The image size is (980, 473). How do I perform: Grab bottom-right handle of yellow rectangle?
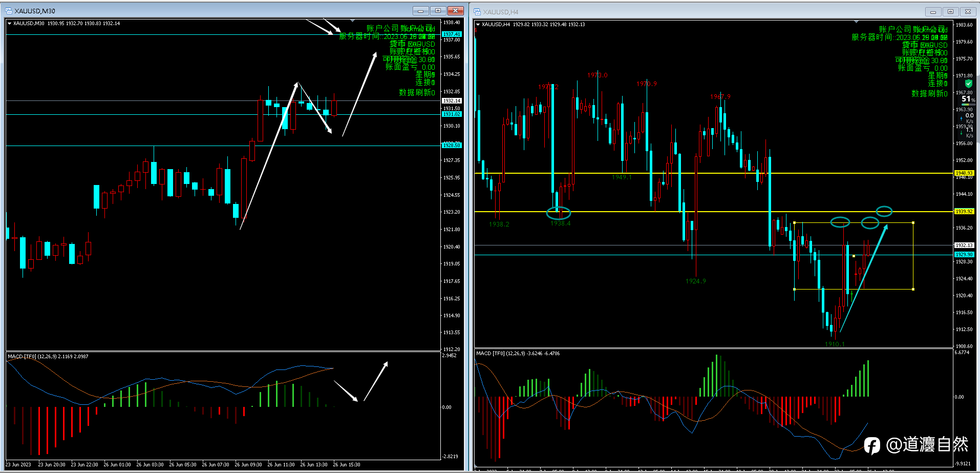tap(913, 290)
